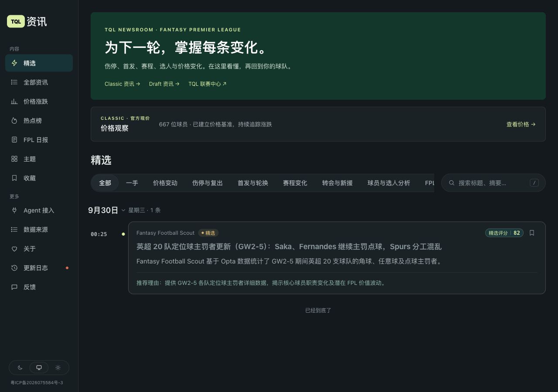Click the 查看价格 link
This screenshot has height=392, width=558.
pos(521,125)
